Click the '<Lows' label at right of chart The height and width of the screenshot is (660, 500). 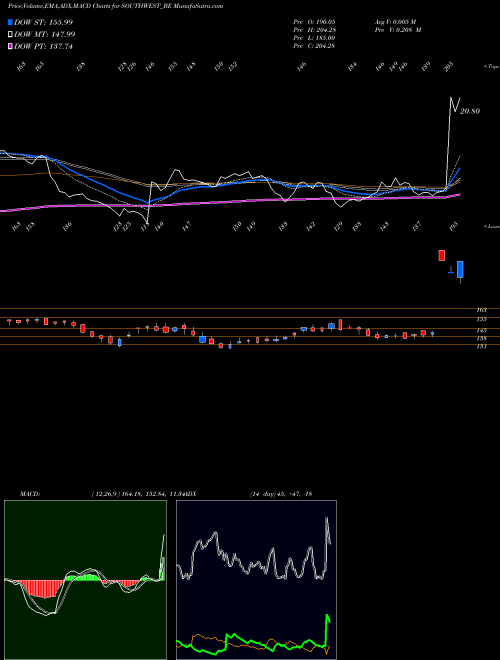tap(492, 226)
